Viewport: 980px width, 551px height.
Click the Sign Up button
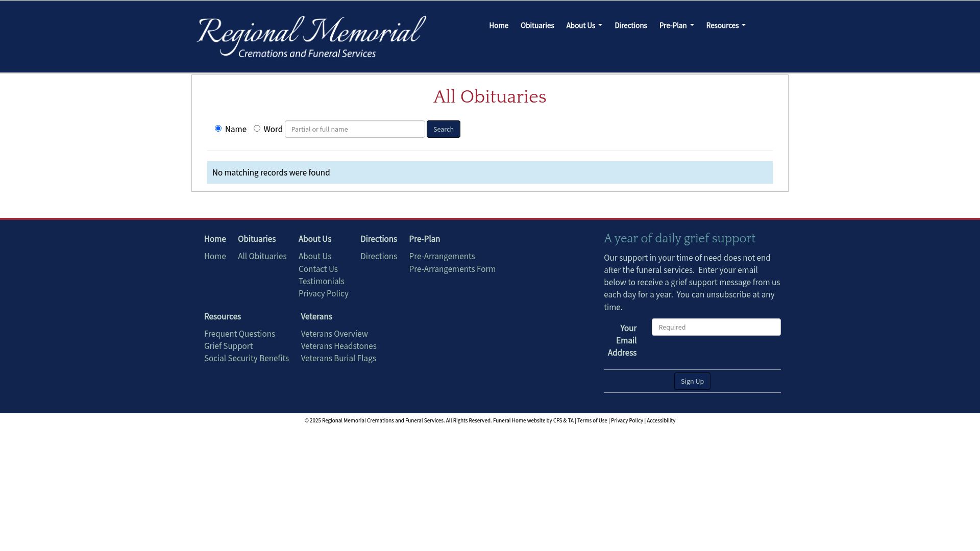(692, 381)
